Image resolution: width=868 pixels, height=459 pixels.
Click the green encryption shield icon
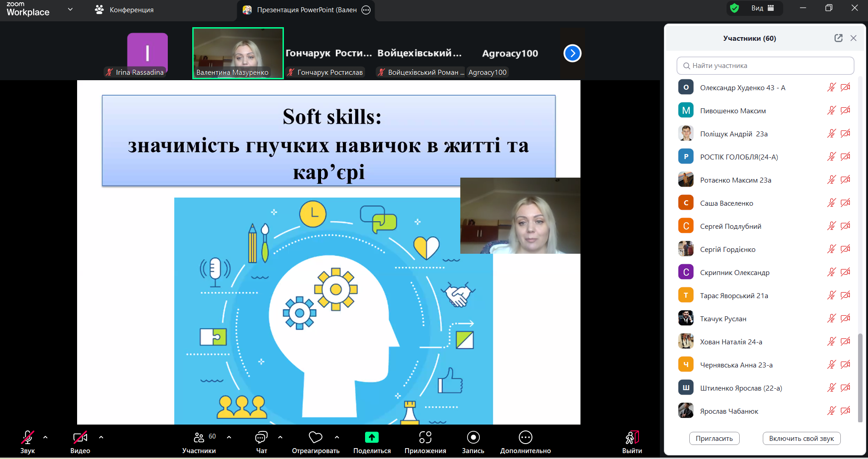pyautogui.click(x=735, y=8)
